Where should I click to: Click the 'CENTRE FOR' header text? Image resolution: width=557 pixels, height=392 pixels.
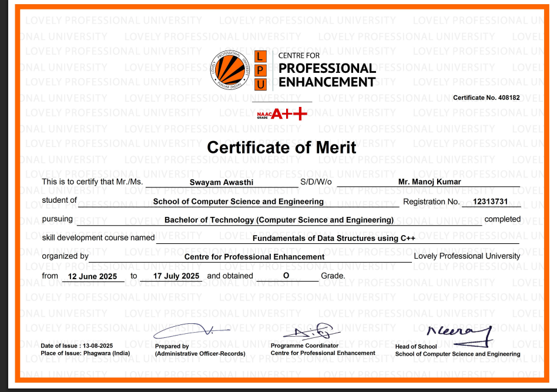coord(298,56)
